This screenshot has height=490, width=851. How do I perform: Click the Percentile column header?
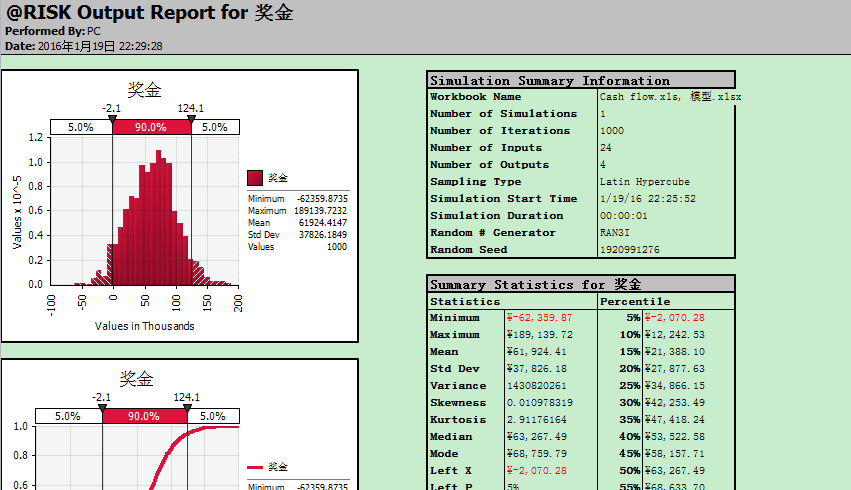click(635, 301)
